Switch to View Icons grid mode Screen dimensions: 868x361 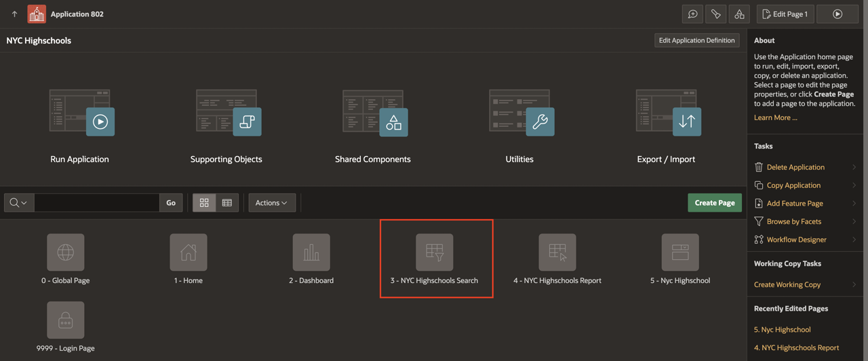point(204,203)
